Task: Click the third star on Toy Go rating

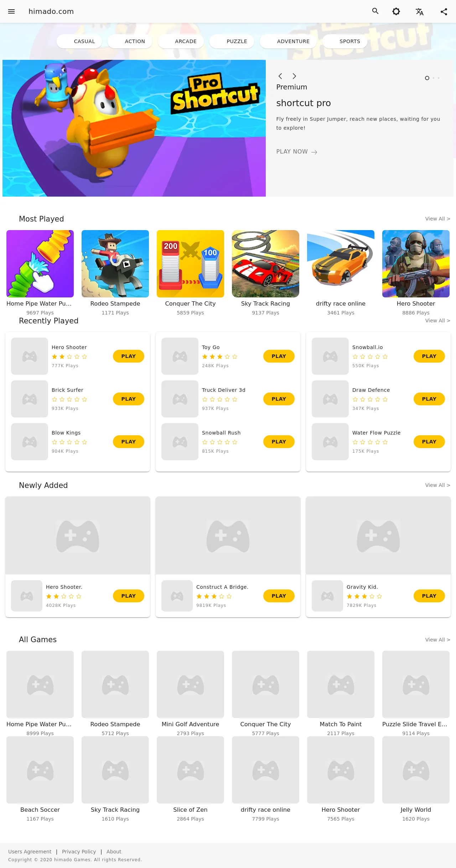Action: (x=220, y=357)
